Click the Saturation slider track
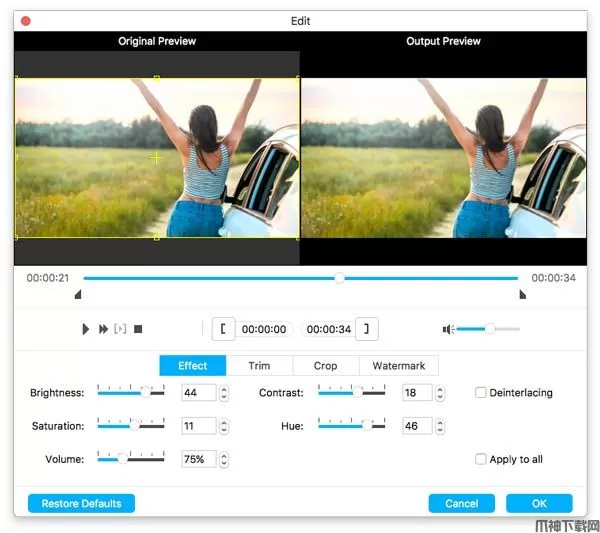Image resolution: width=600 pixels, height=533 pixels. pyautogui.click(x=130, y=426)
